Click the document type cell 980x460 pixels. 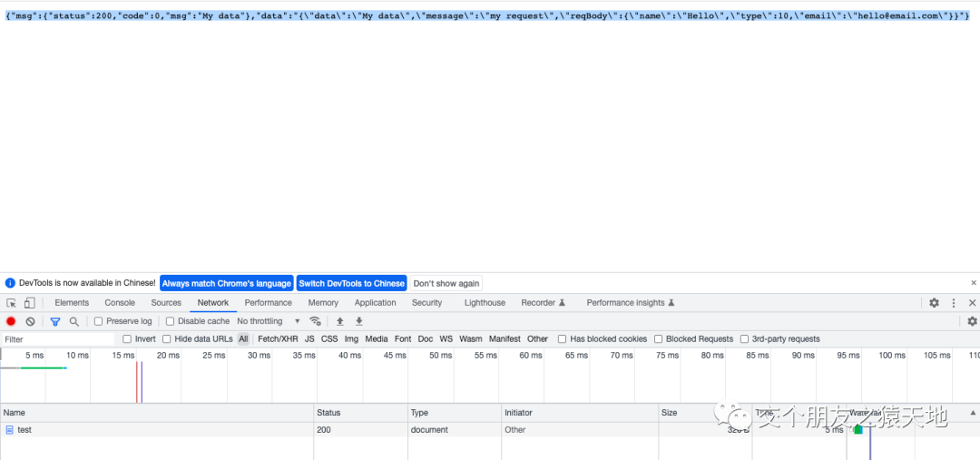455,430
